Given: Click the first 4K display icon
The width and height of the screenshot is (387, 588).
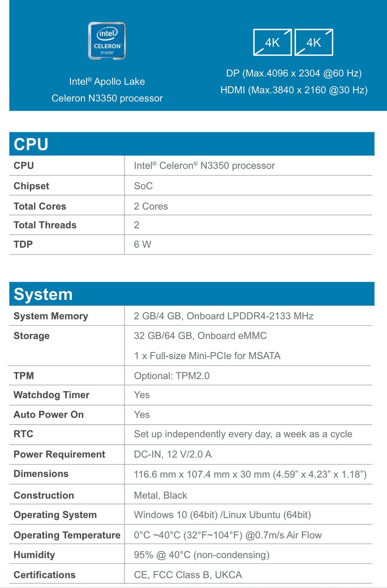Looking at the screenshot, I should [x=273, y=42].
